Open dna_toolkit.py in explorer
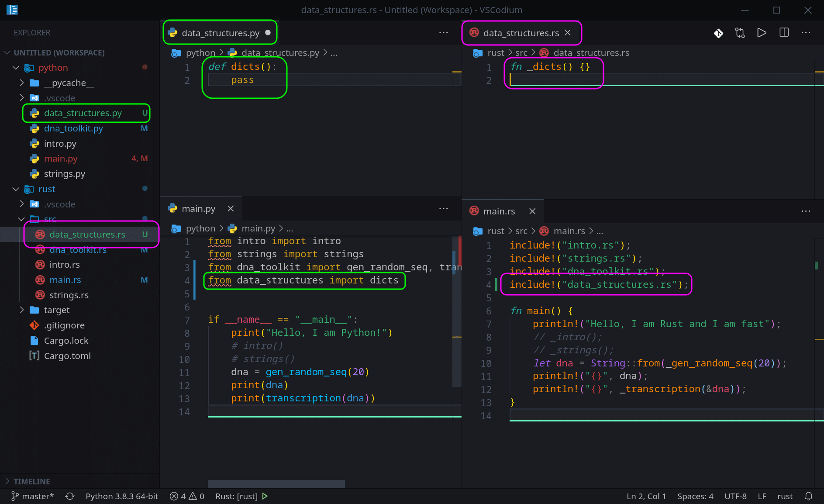Image resolution: width=824 pixels, height=504 pixels. (73, 128)
